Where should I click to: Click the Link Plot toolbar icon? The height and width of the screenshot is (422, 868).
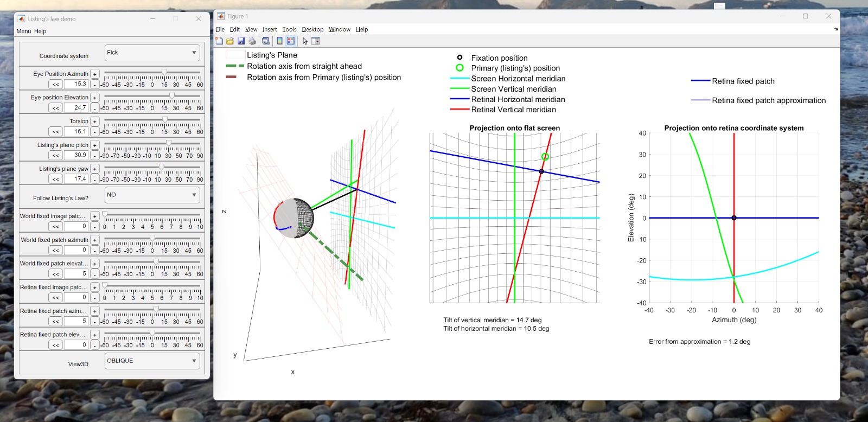click(266, 41)
